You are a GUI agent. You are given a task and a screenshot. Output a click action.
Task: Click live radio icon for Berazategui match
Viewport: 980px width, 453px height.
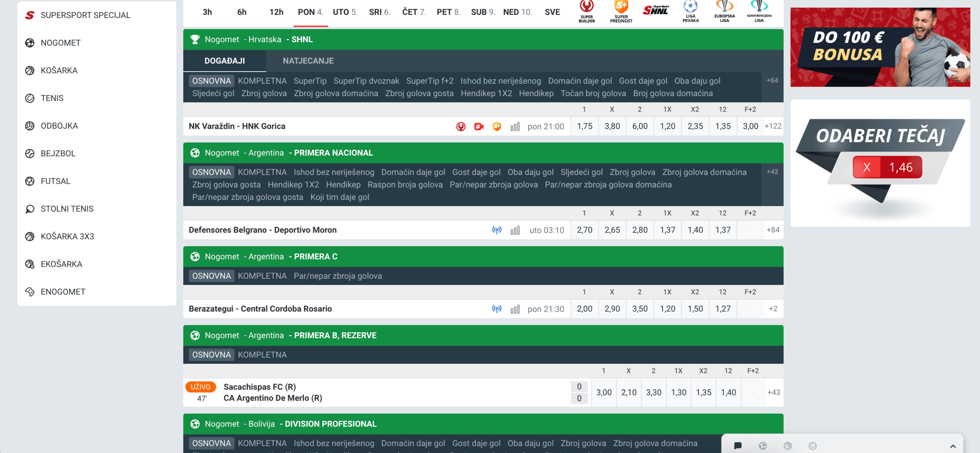[497, 309]
